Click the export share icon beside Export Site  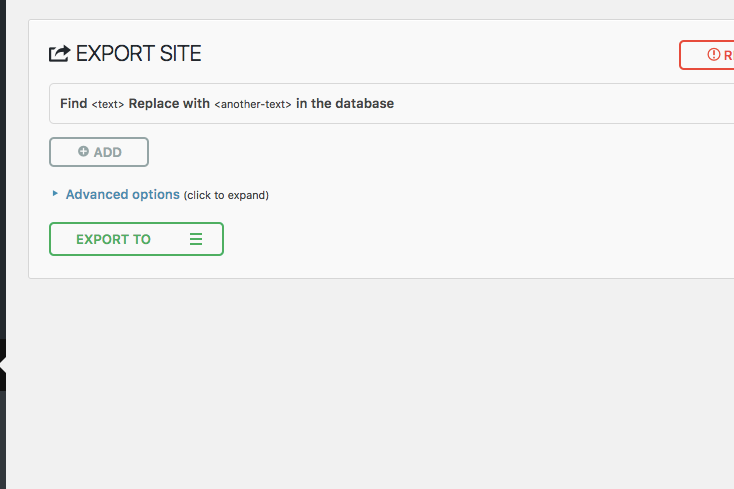tap(60, 54)
